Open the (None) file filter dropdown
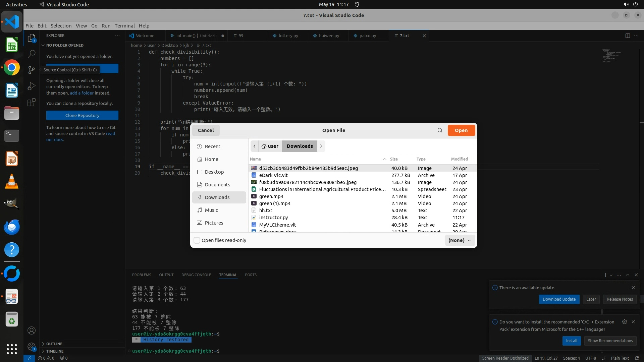 pos(460,240)
